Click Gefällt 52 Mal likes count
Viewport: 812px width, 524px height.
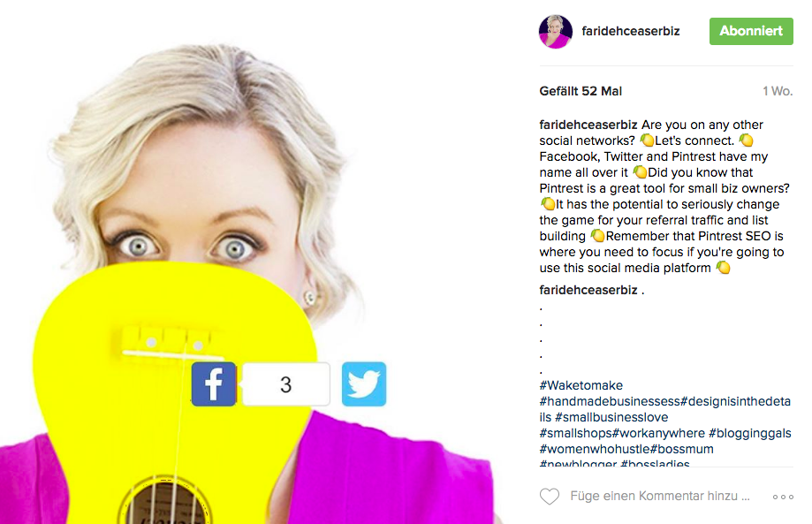[x=581, y=91]
